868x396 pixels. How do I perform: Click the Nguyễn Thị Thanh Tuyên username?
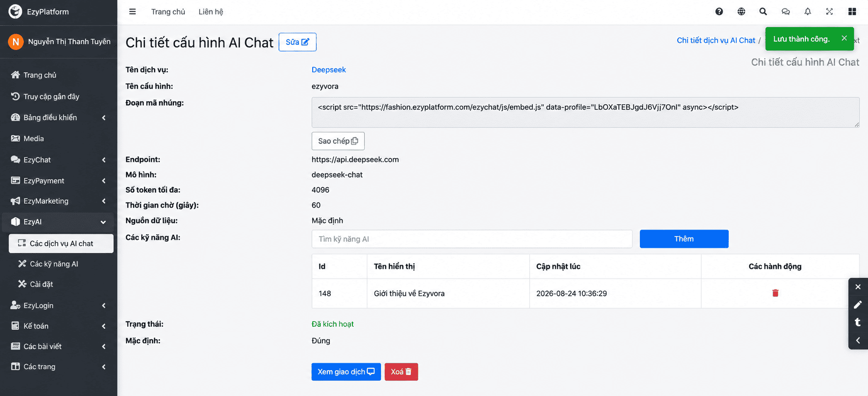click(69, 42)
